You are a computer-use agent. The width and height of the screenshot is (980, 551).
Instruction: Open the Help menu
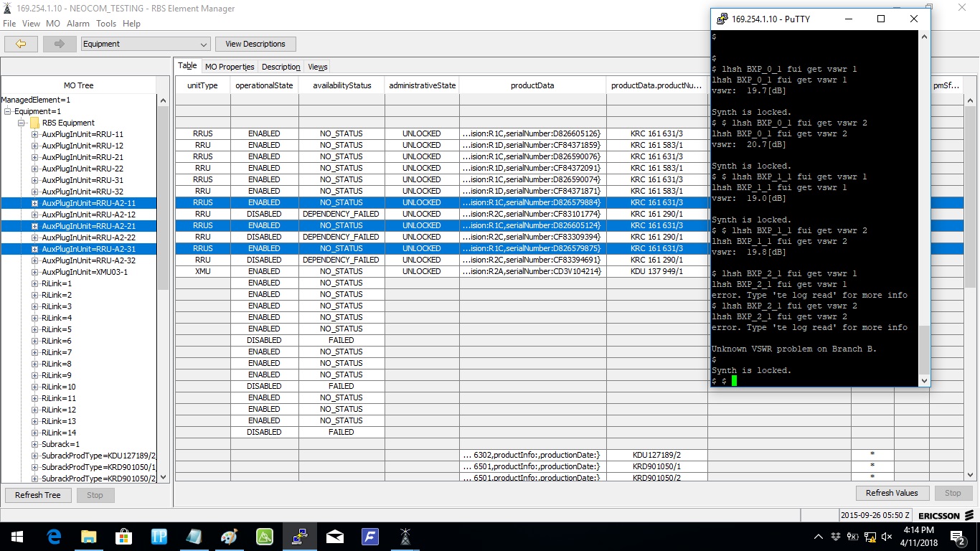tap(131, 24)
